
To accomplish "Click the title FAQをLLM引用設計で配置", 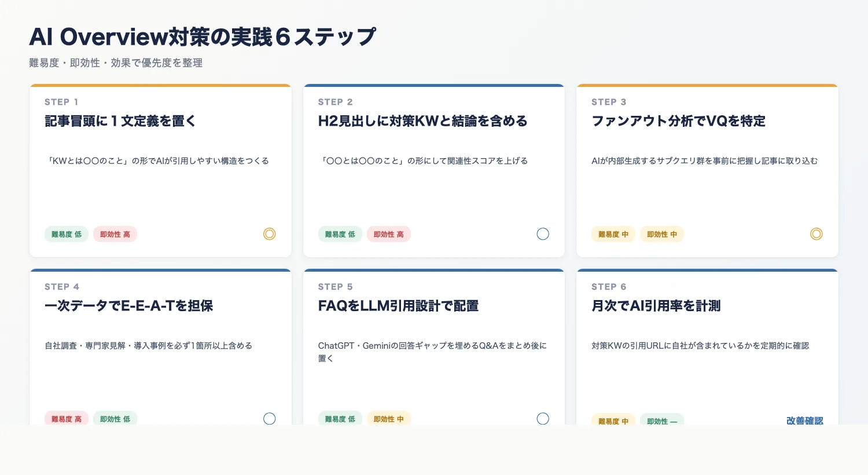I will pyautogui.click(x=399, y=306).
